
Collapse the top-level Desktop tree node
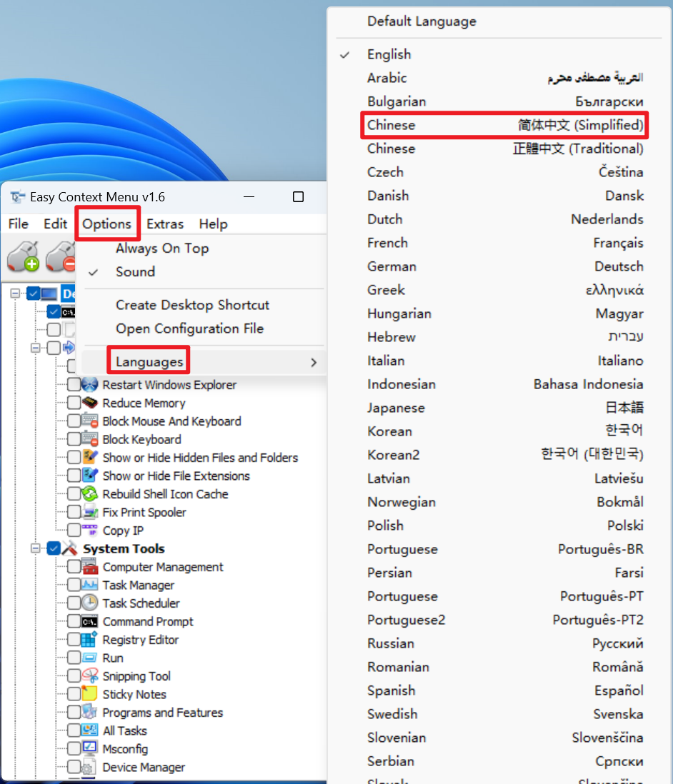[16, 293]
